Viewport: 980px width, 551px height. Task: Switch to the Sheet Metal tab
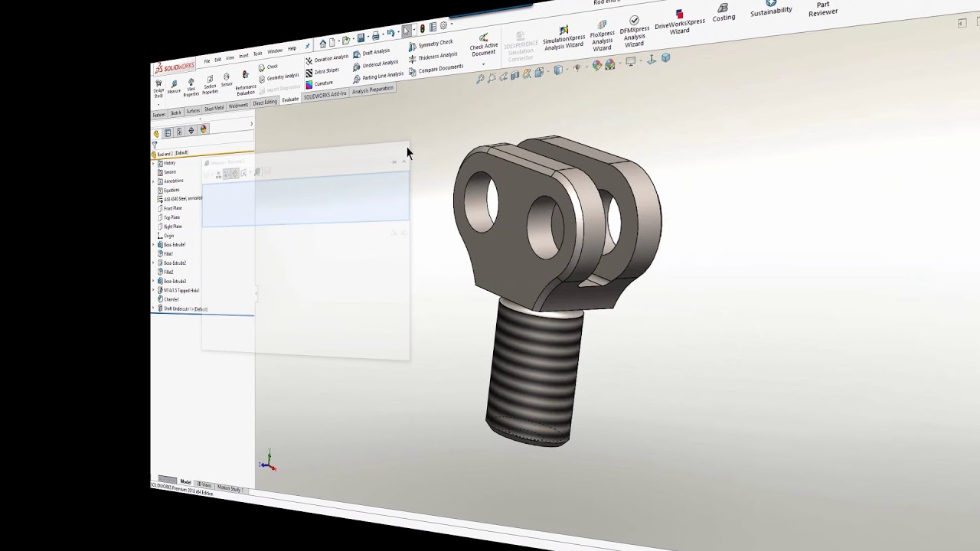[214, 108]
